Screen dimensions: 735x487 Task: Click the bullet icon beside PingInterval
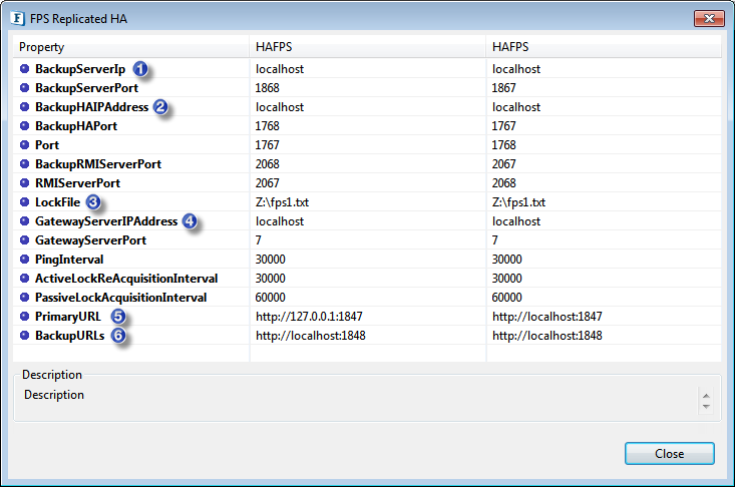pyautogui.click(x=24, y=259)
